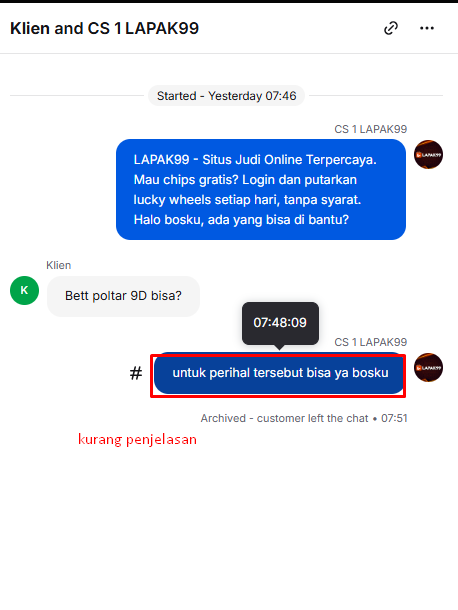Click the 07:51 archived time text

(x=394, y=419)
